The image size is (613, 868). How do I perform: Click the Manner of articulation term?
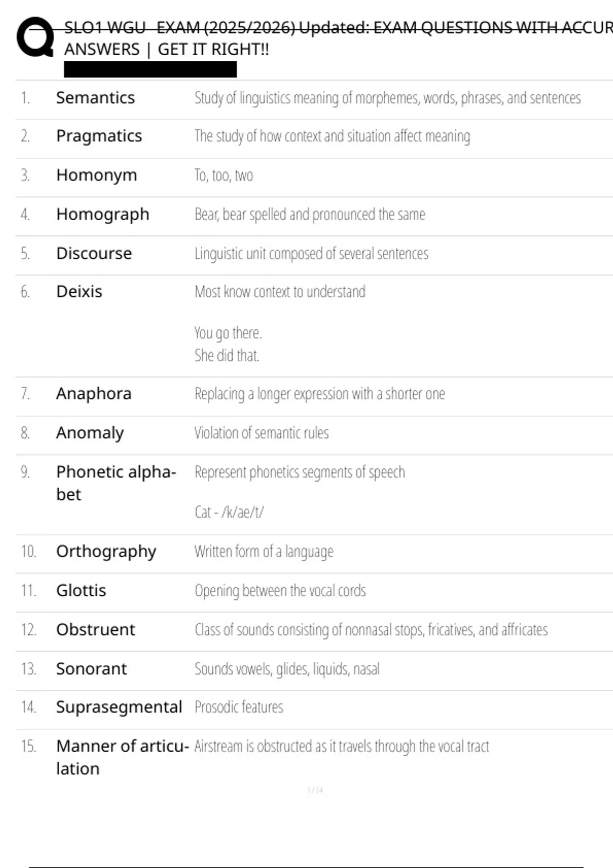[x=123, y=757]
